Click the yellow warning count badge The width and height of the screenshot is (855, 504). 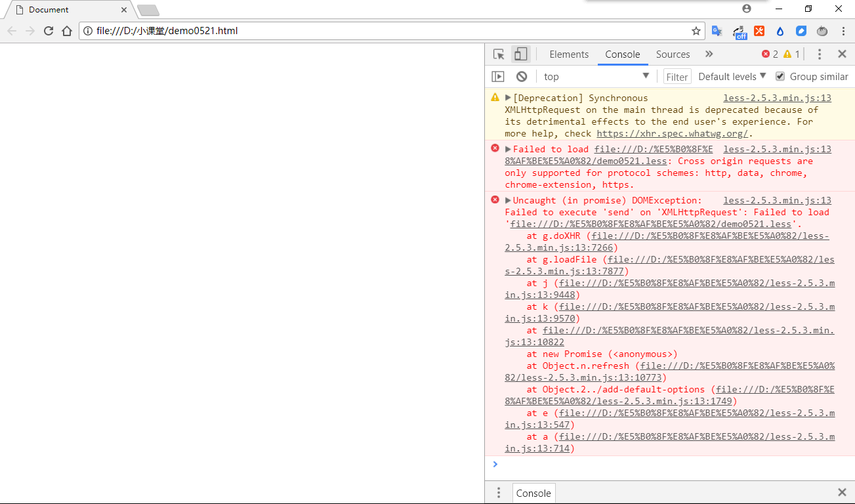[x=791, y=54]
